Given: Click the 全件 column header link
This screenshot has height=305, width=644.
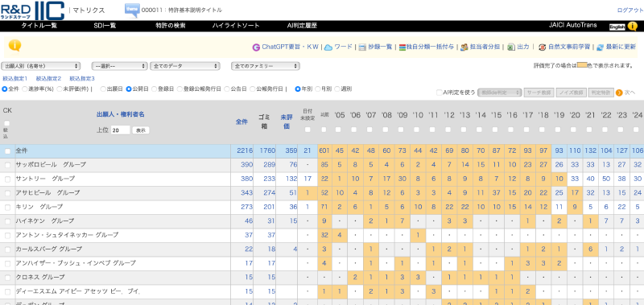Looking at the screenshot, I should point(242,122).
